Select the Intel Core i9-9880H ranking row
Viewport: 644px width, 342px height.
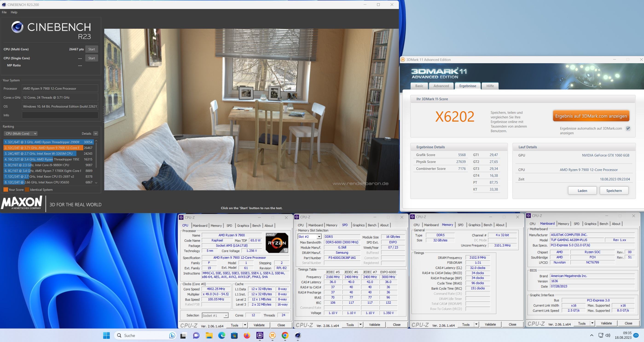[x=49, y=165]
